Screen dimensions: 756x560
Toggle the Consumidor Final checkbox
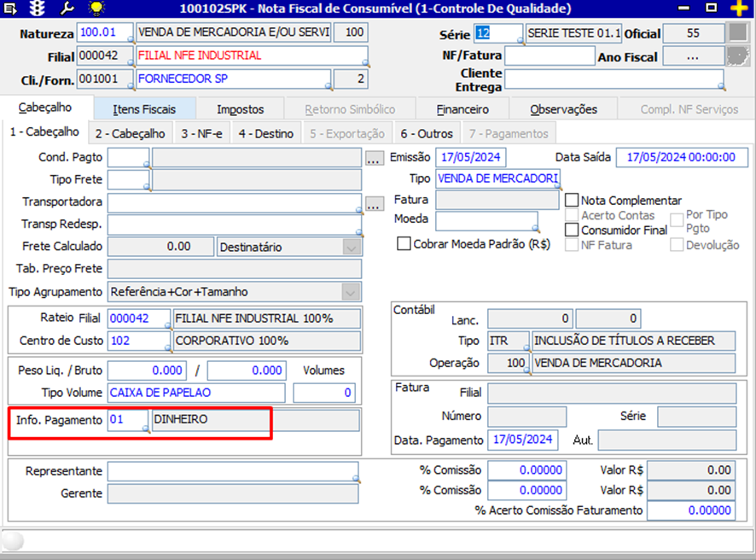coord(572,230)
